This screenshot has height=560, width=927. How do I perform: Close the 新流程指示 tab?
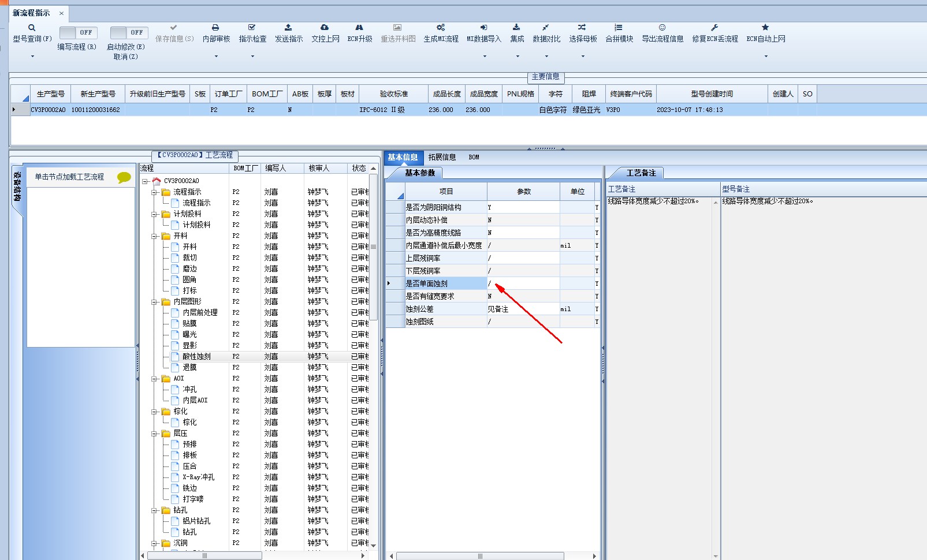click(x=61, y=13)
